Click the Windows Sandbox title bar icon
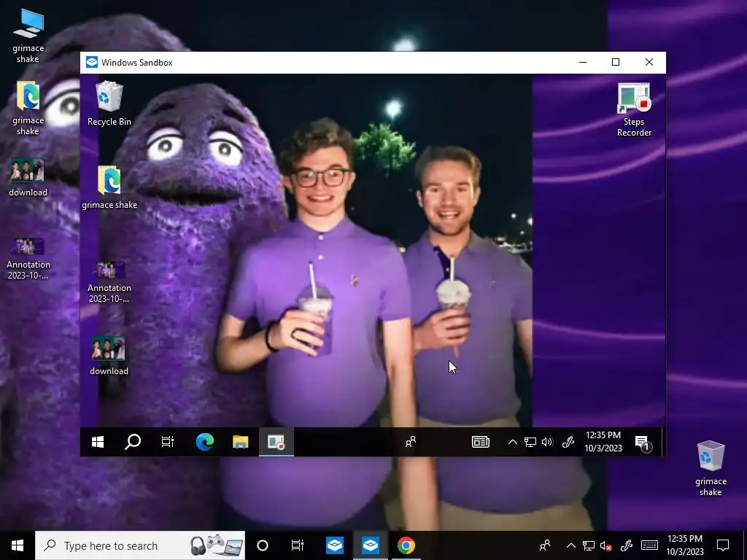This screenshot has height=560, width=747. pyautogui.click(x=92, y=63)
